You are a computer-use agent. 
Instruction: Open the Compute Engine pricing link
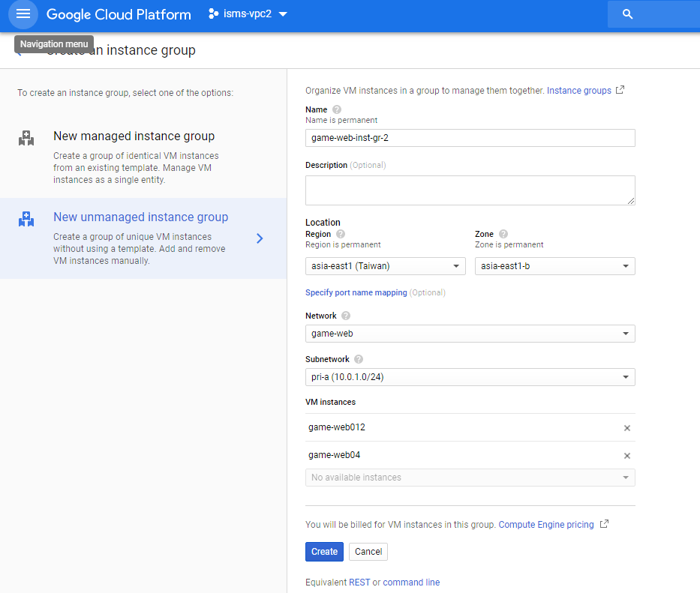click(x=546, y=525)
